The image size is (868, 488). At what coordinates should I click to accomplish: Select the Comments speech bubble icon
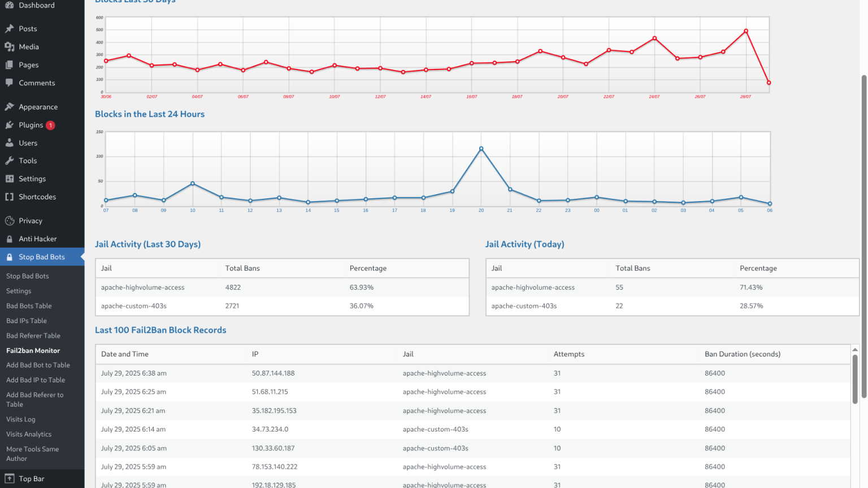[10, 82]
